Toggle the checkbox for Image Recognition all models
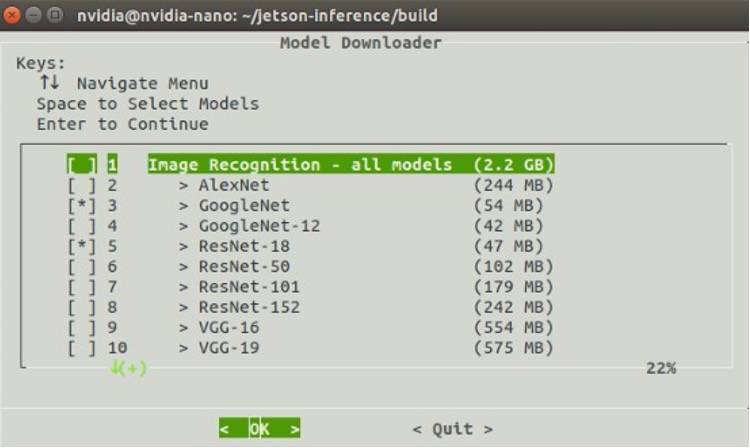This screenshot has width=750, height=448. [x=82, y=164]
